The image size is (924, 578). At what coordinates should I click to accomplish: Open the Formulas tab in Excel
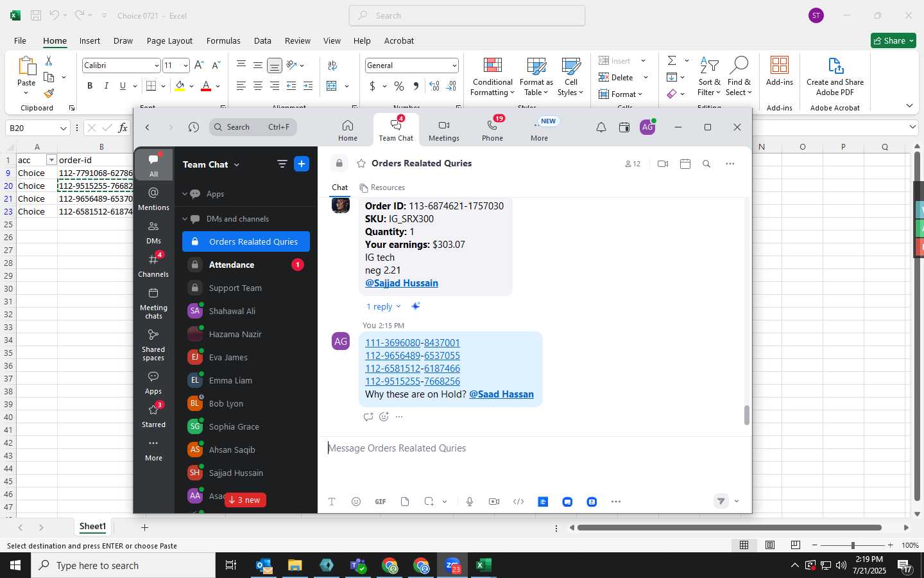coord(223,40)
